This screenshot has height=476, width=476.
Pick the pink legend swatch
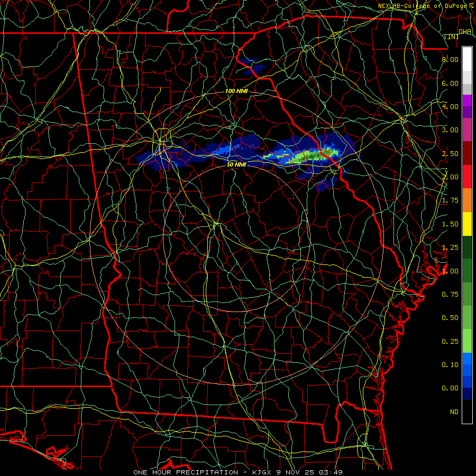coord(467,130)
